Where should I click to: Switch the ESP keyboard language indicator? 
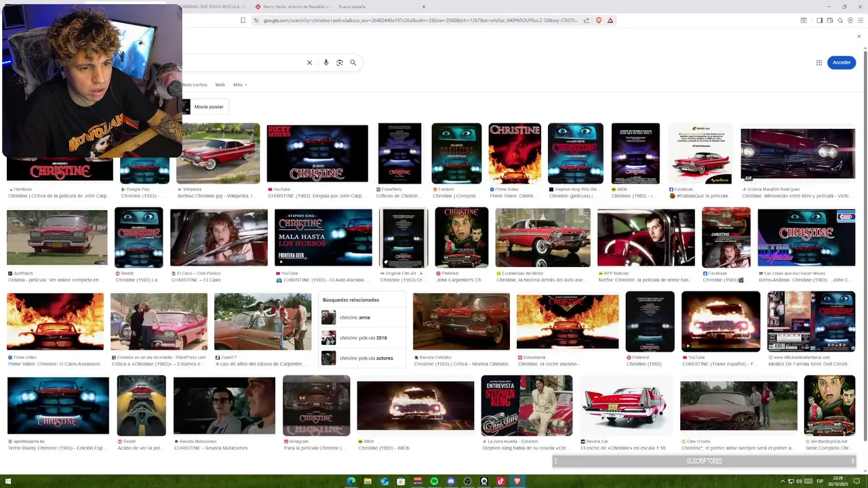[x=820, y=481]
